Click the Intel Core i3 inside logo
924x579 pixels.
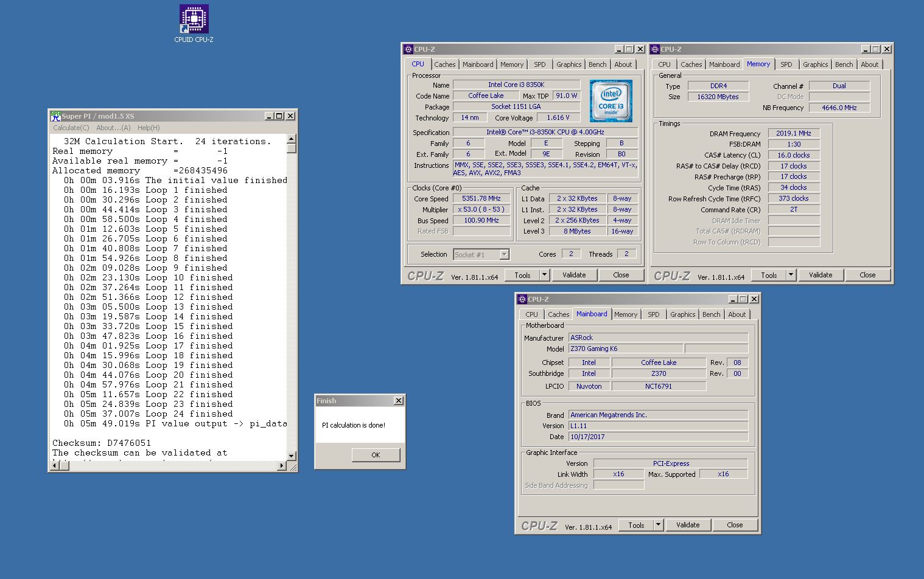[611, 101]
